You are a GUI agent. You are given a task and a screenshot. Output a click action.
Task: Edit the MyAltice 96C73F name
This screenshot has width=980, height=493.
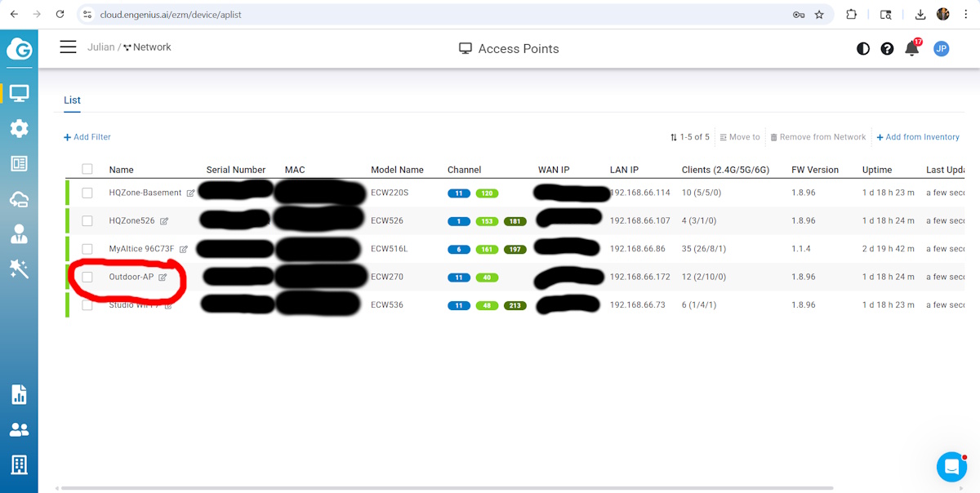point(183,249)
